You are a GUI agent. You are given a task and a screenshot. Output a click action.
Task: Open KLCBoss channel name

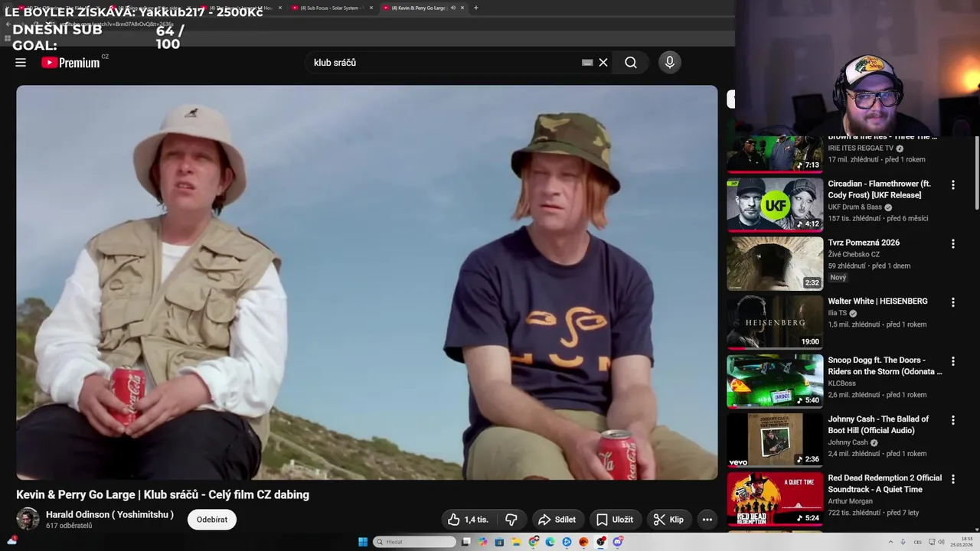click(841, 383)
